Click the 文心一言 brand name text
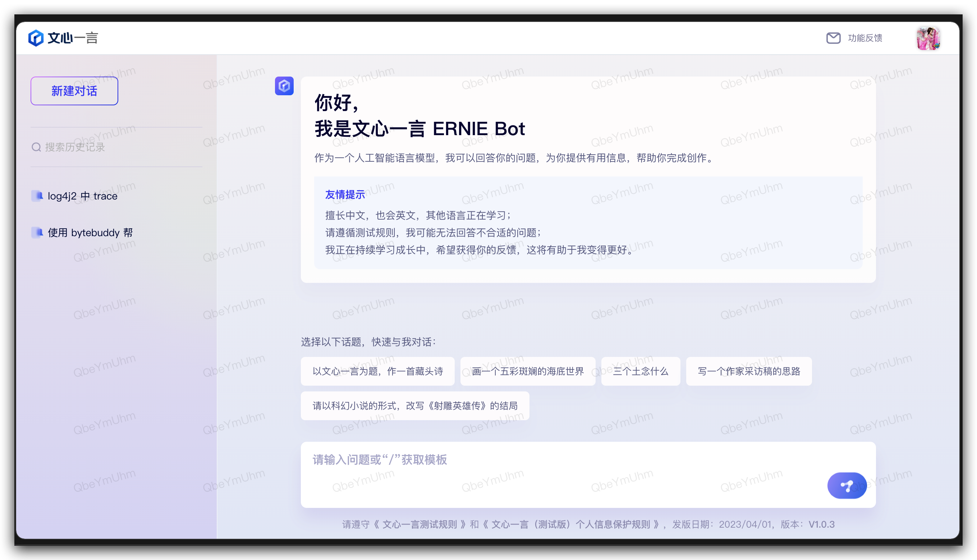This screenshot has width=977, height=560. point(73,38)
